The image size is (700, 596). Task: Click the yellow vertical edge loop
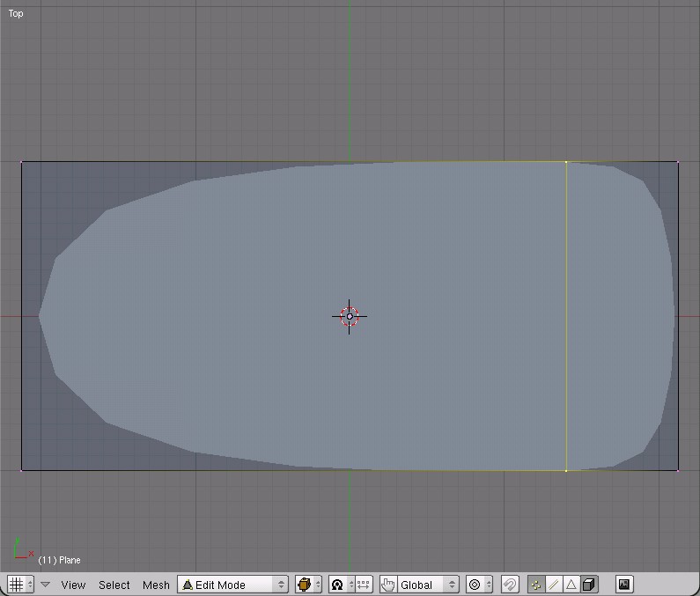(566, 316)
